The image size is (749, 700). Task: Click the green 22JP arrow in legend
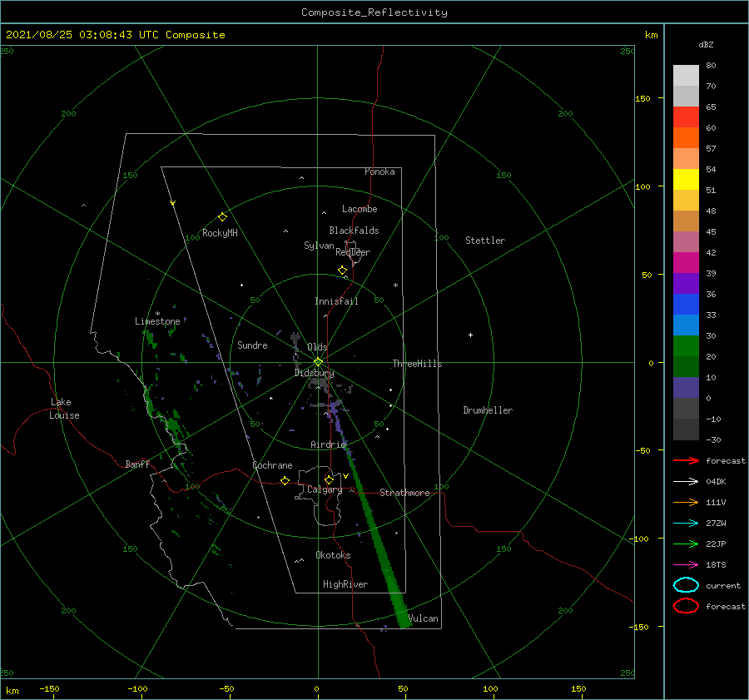(x=686, y=544)
